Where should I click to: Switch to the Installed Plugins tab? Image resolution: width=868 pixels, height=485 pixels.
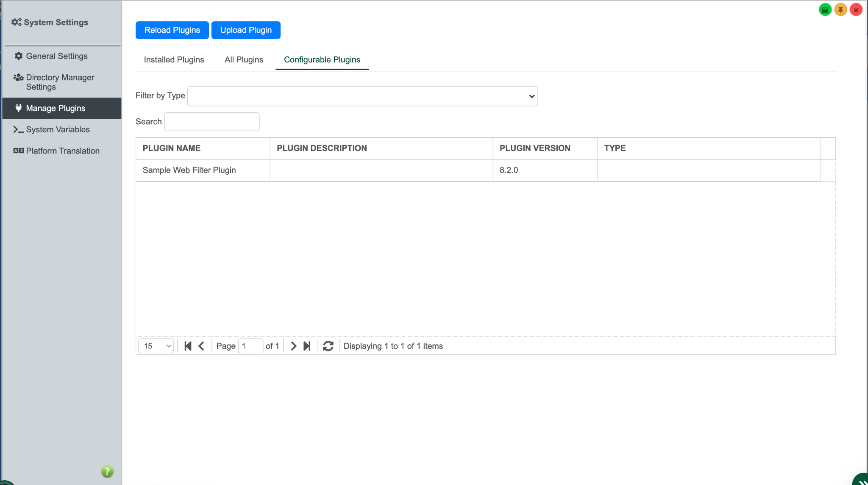pos(174,60)
